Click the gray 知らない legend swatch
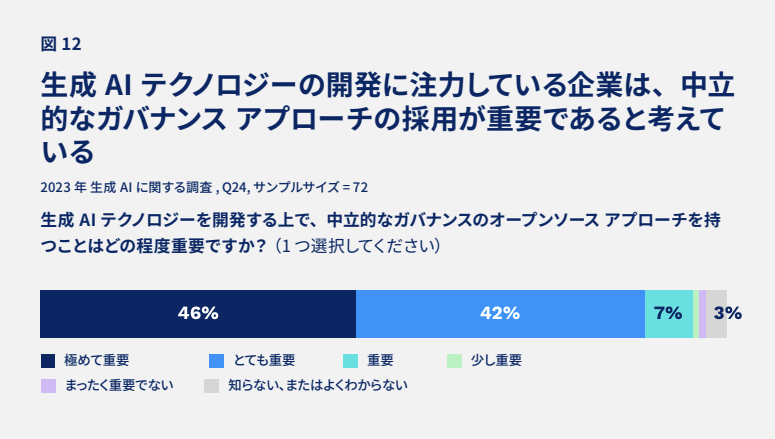 click(x=211, y=386)
